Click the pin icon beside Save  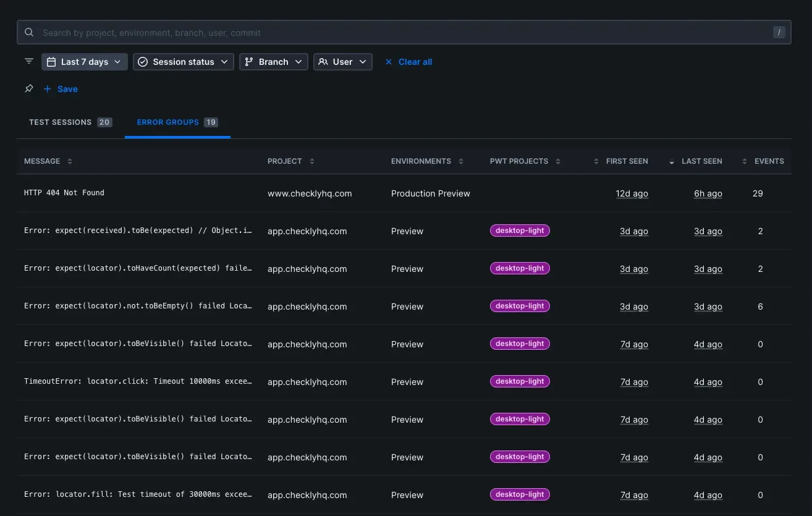tap(29, 89)
